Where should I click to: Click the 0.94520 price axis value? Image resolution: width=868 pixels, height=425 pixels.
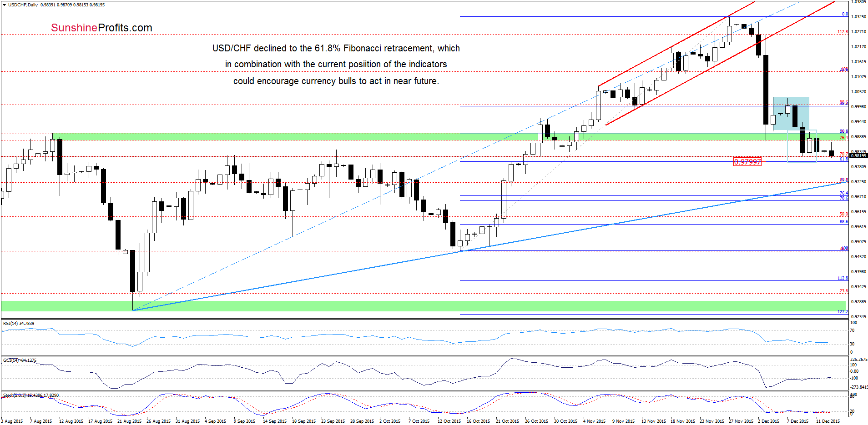tap(859, 257)
